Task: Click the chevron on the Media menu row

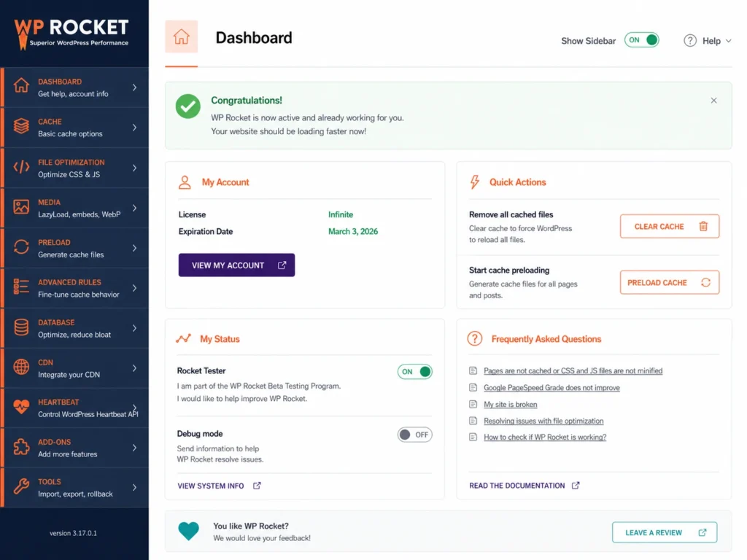Action: 135,208
